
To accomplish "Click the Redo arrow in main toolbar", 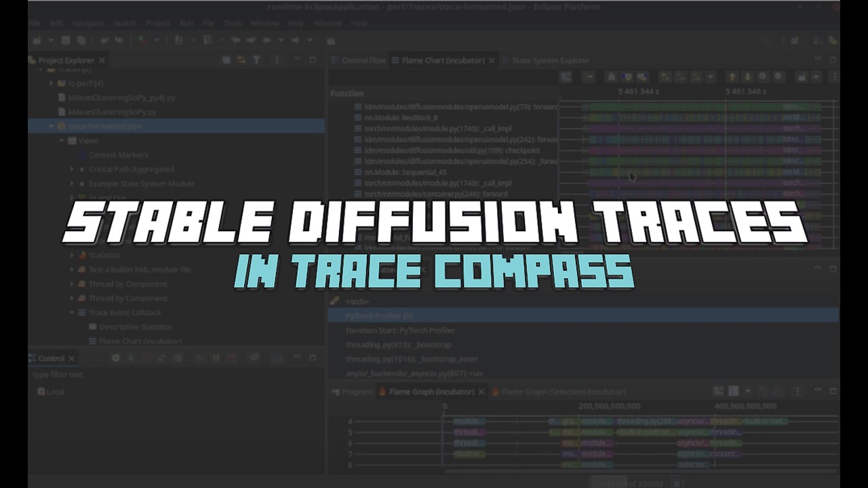I will tap(119, 40).
